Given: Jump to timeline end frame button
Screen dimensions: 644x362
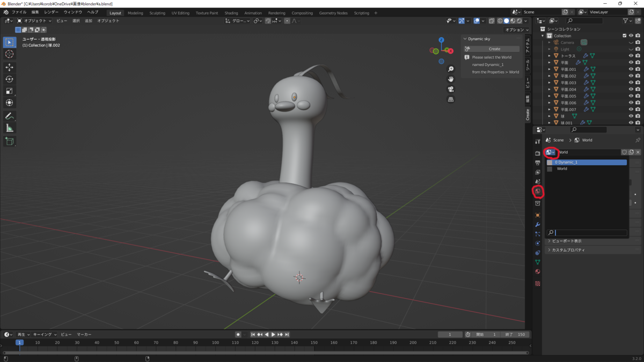Looking at the screenshot, I should [287, 335].
